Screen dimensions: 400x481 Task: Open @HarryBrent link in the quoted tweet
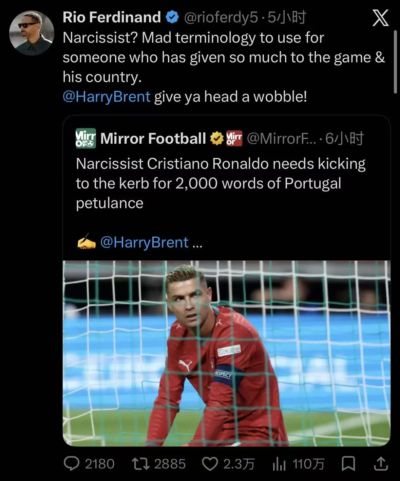coord(144,242)
